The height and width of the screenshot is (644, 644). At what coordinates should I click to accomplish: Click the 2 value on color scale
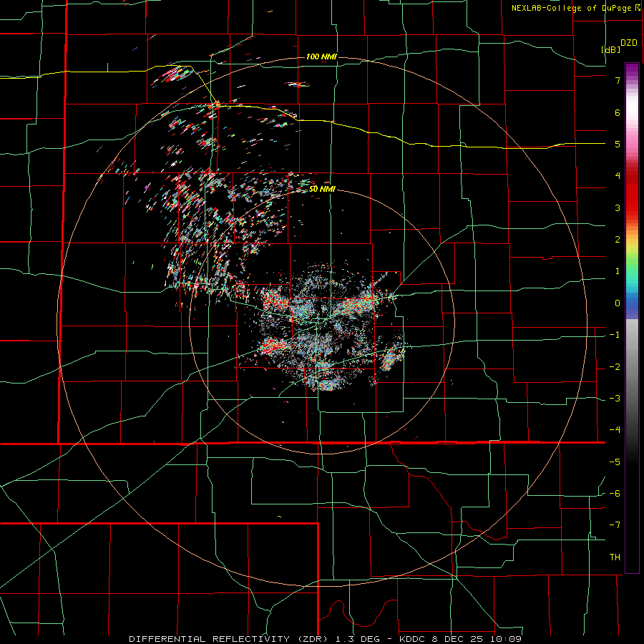pos(618,240)
